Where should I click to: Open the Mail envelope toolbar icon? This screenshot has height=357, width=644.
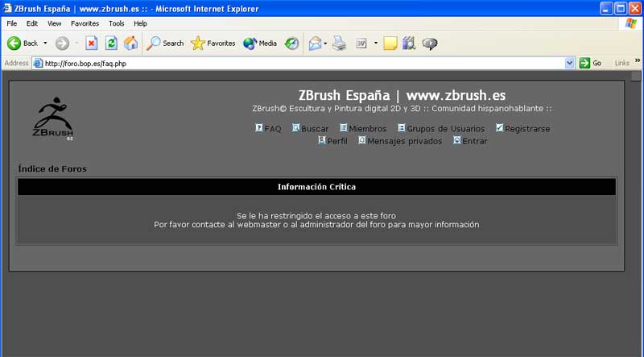315,44
